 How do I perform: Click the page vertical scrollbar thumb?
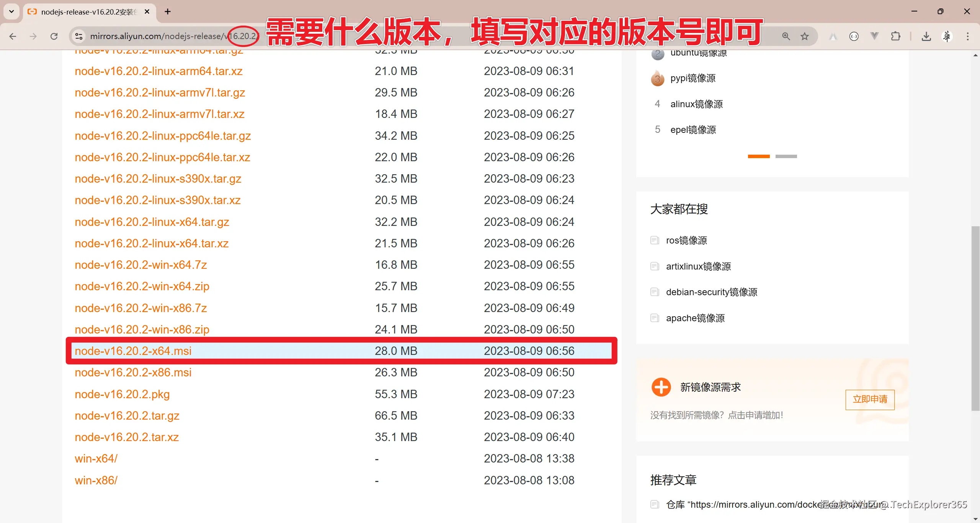point(975,318)
